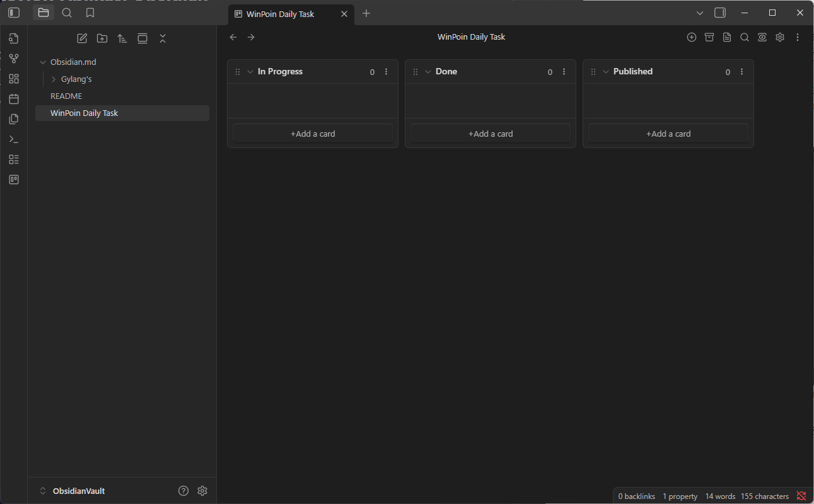Archive completed cards using the archive icon

pyautogui.click(x=709, y=37)
